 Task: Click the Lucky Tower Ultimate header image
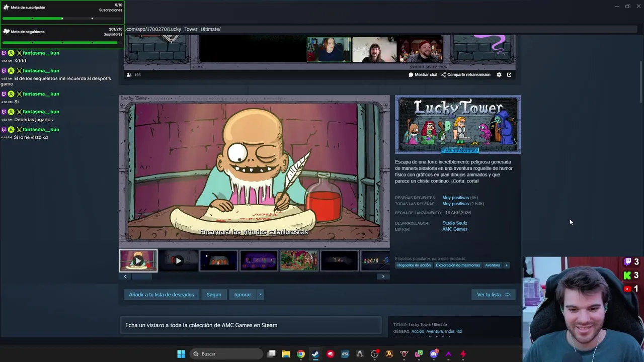click(x=458, y=125)
